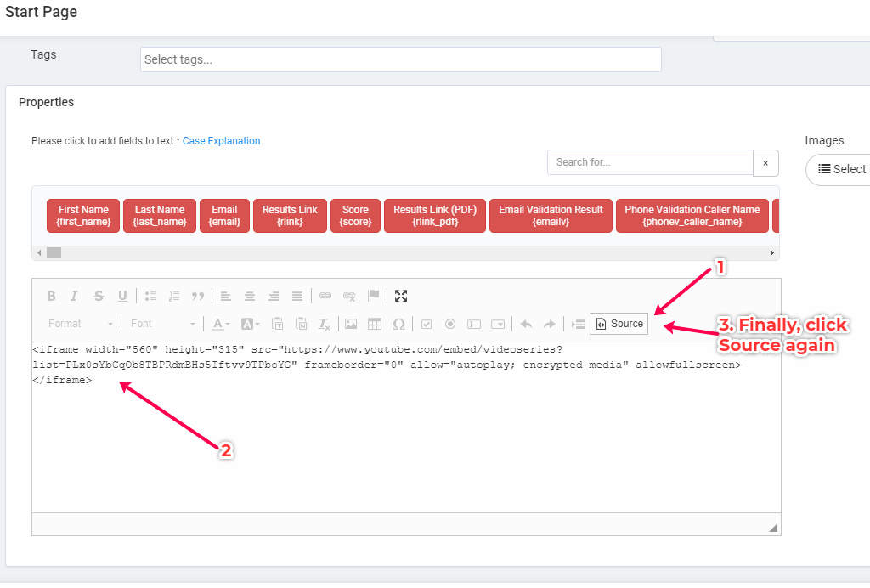
Task: Click the field tags horizontal scrollbar thumb
Action: (54, 253)
